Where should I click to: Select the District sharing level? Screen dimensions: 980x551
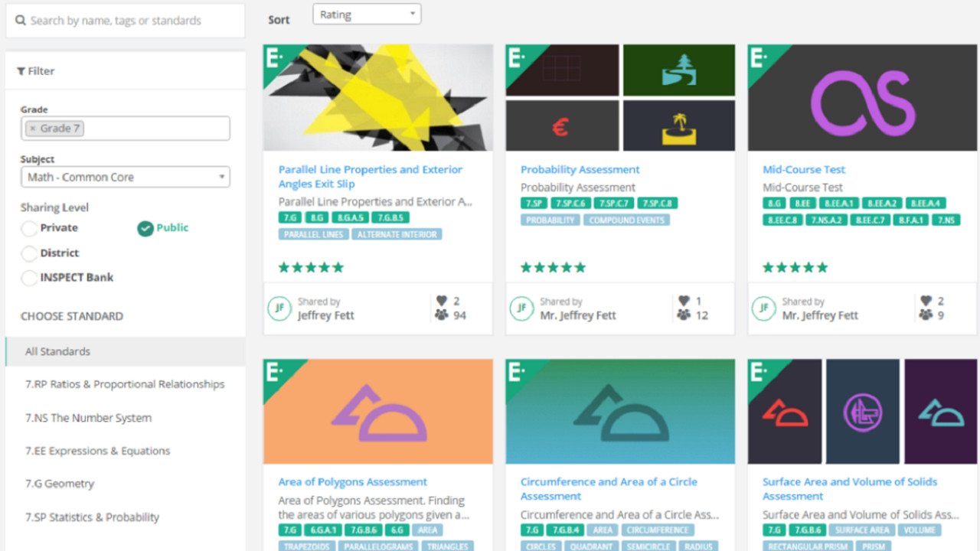(29, 253)
